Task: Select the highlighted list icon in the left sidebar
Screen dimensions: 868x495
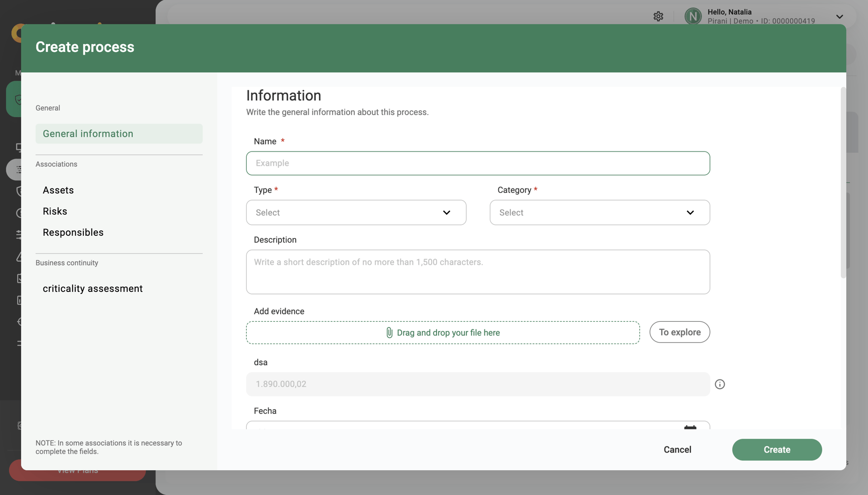Action: (x=19, y=169)
